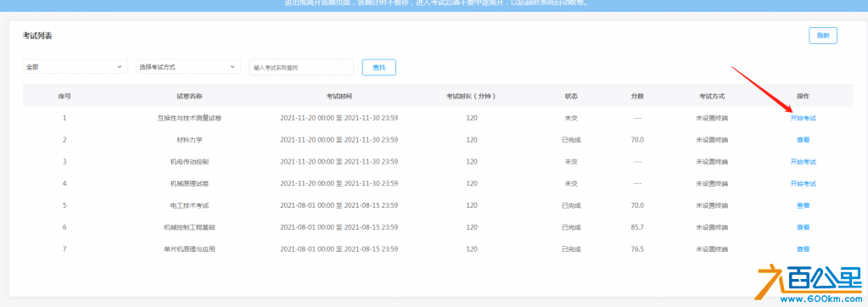This screenshot has width=868, height=307.
Task: Click the 考试时长（分钟） column header
Action: [471, 96]
